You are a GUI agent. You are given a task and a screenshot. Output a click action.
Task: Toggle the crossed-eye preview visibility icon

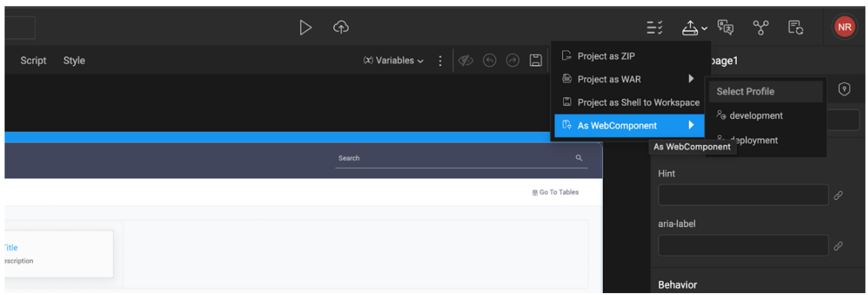[465, 60]
